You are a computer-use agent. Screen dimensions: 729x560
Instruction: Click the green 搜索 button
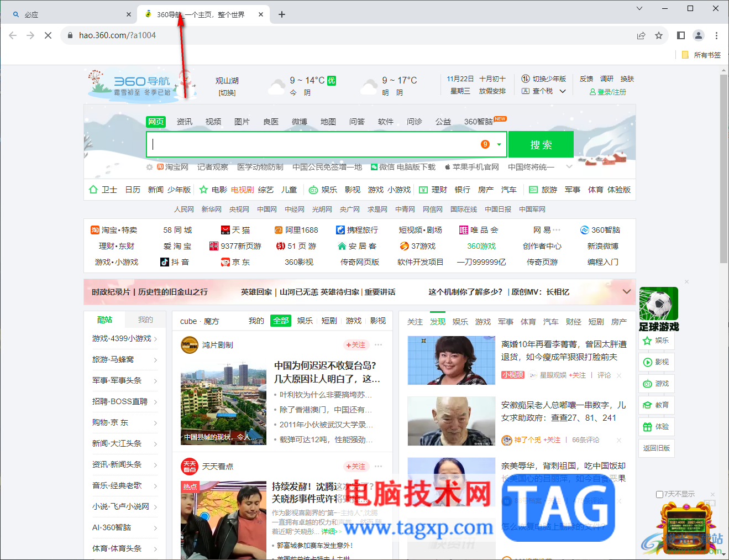(541, 145)
